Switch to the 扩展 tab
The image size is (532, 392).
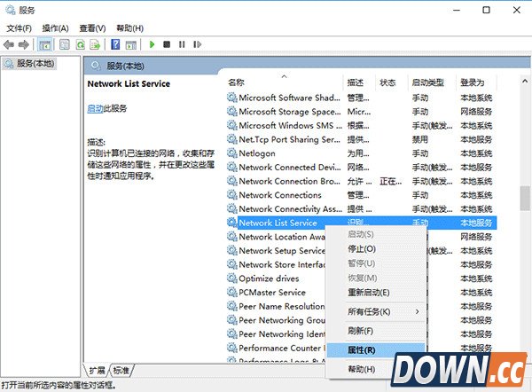click(97, 371)
